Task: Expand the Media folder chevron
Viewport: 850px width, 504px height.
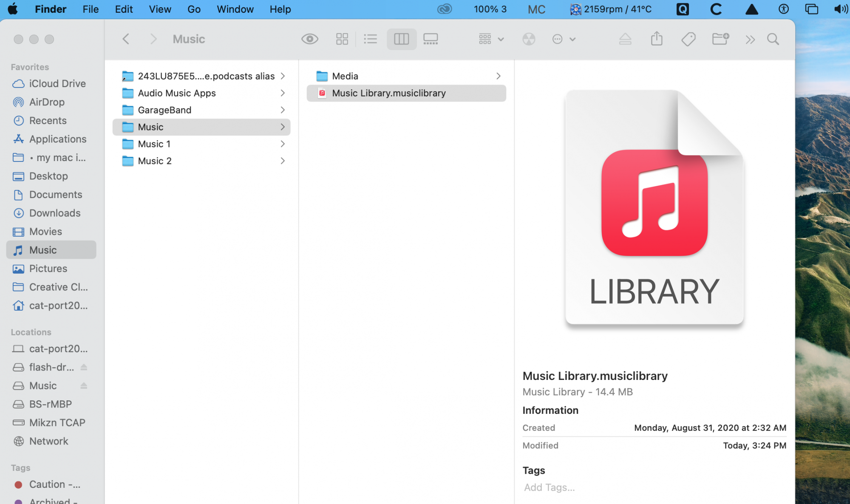Action: click(498, 76)
